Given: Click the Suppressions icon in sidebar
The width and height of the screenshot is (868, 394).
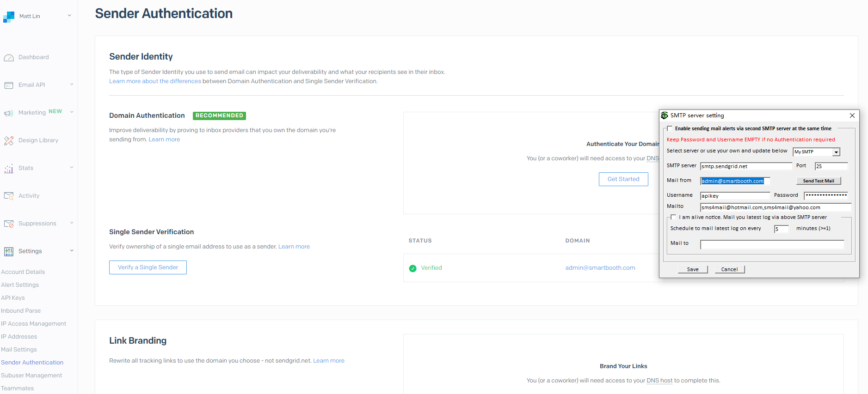Looking at the screenshot, I should point(9,224).
